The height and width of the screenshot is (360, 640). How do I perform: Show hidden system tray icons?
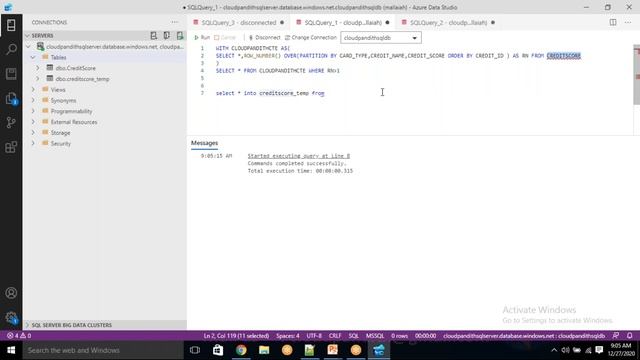554,350
